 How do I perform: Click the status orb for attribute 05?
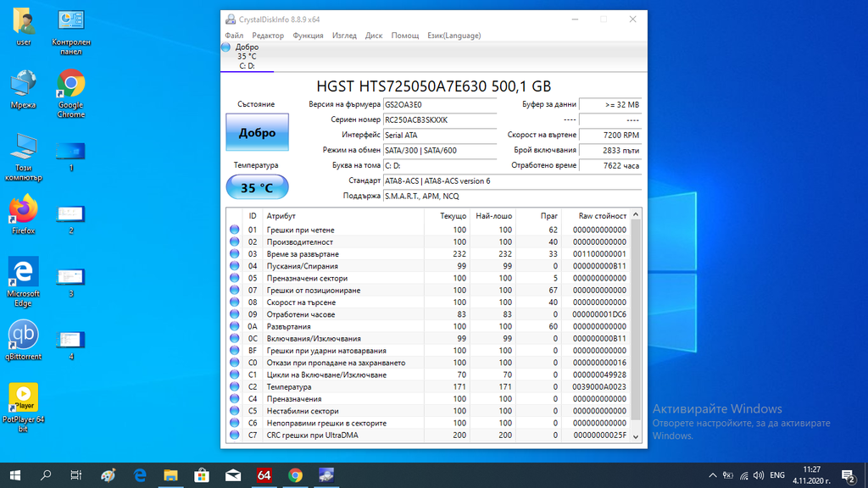(x=235, y=278)
